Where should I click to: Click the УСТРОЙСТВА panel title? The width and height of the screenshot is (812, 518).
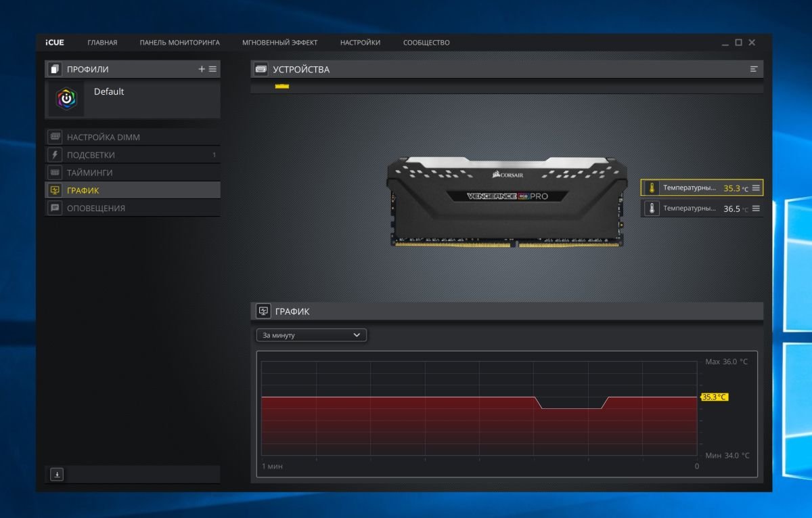click(x=301, y=69)
